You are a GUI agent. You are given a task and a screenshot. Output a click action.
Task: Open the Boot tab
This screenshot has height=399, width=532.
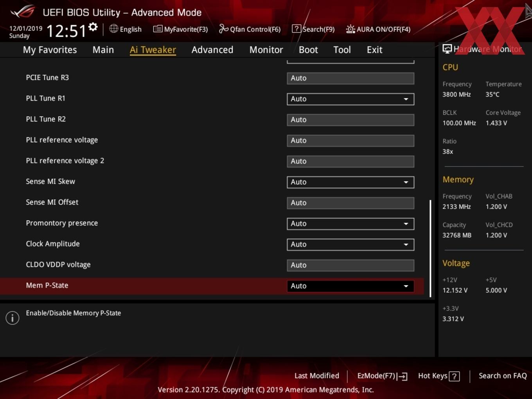point(308,50)
